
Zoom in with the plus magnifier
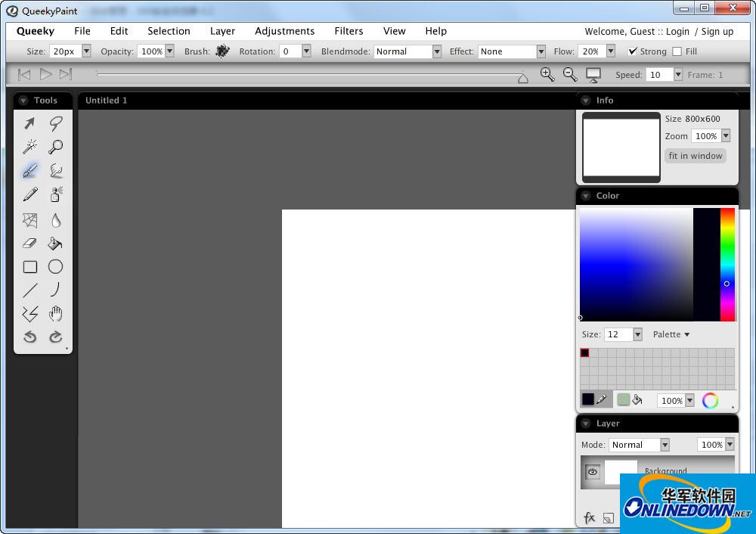(x=547, y=74)
